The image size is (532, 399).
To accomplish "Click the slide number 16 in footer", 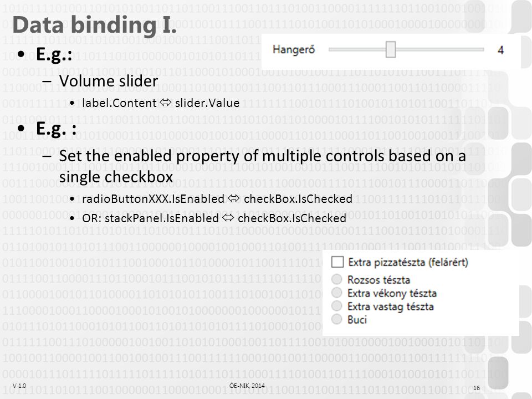I will [477, 388].
